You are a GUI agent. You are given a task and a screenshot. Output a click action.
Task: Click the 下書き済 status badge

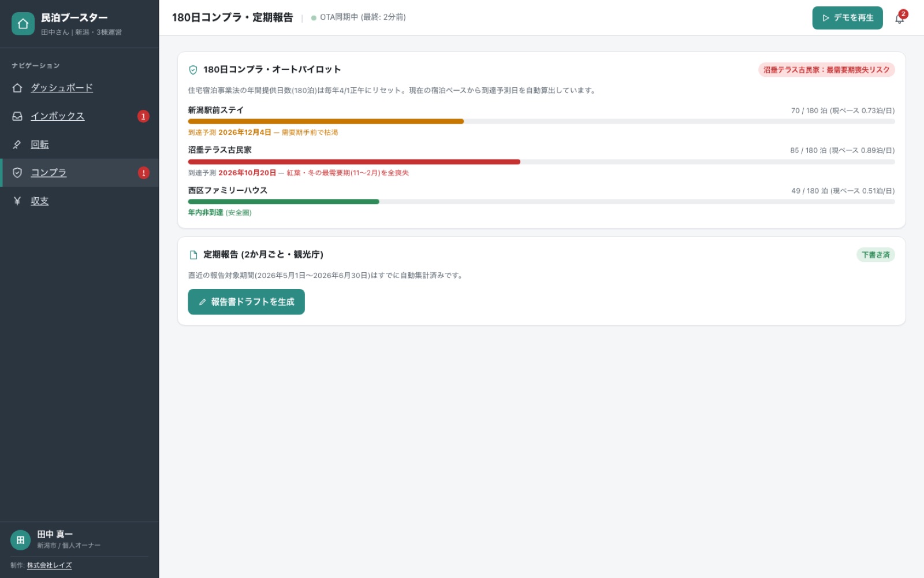click(875, 255)
